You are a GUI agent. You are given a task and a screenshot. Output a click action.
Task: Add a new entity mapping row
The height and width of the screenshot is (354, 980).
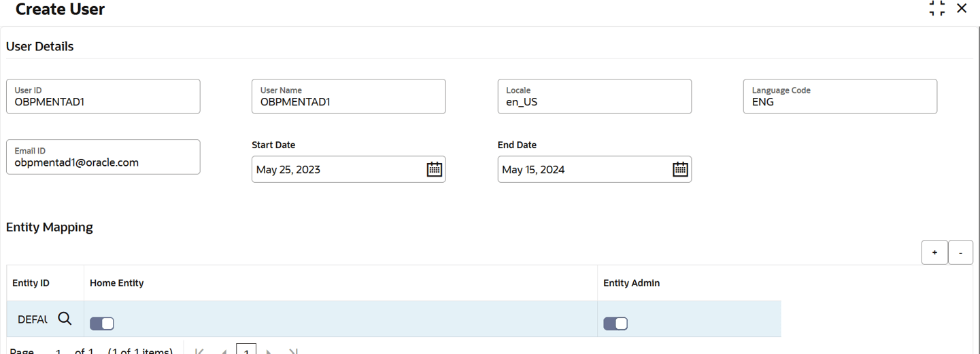(x=934, y=252)
